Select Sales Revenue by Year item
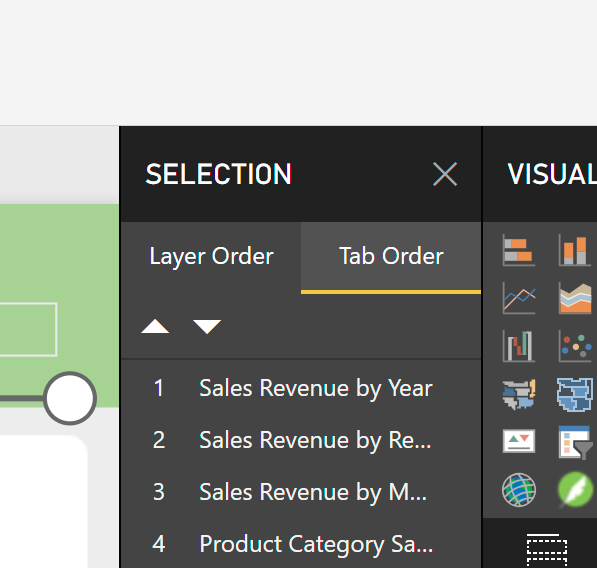The height and width of the screenshot is (568, 597). (x=301, y=388)
